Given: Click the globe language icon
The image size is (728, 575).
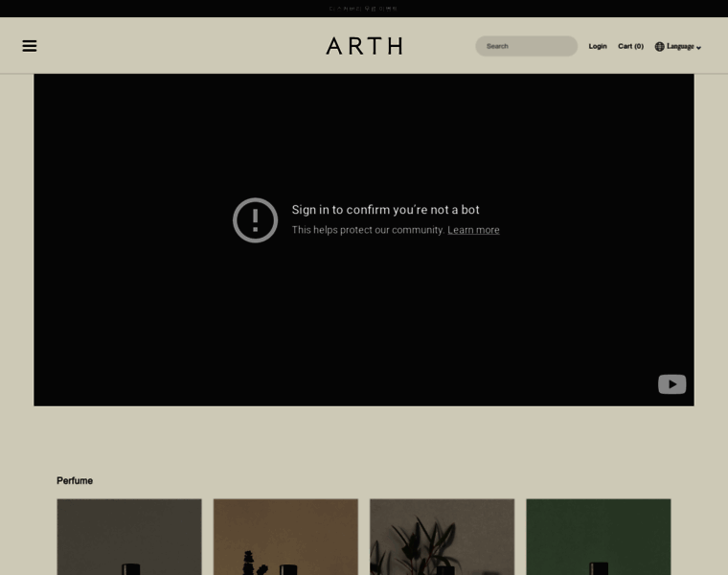Looking at the screenshot, I should click(x=659, y=46).
